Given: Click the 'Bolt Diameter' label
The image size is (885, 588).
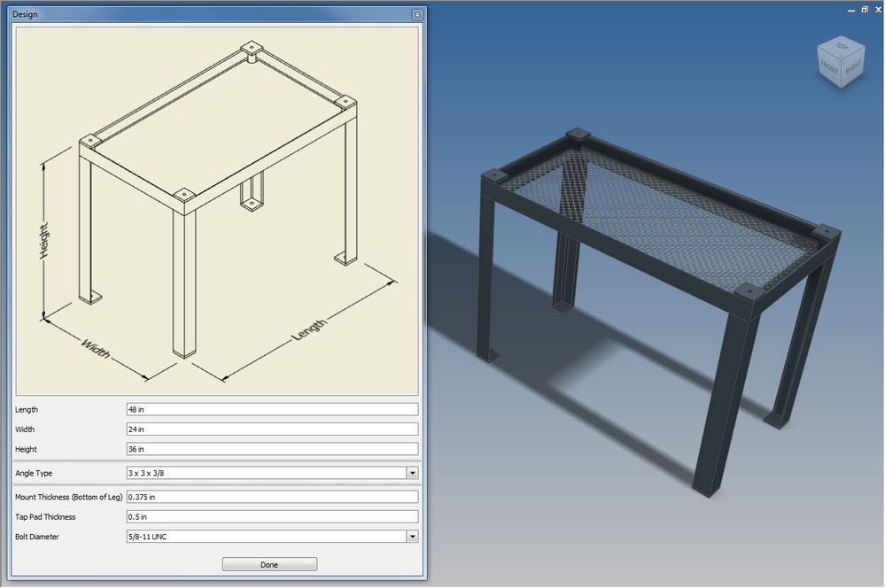Looking at the screenshot, I should tap(36, 537).
